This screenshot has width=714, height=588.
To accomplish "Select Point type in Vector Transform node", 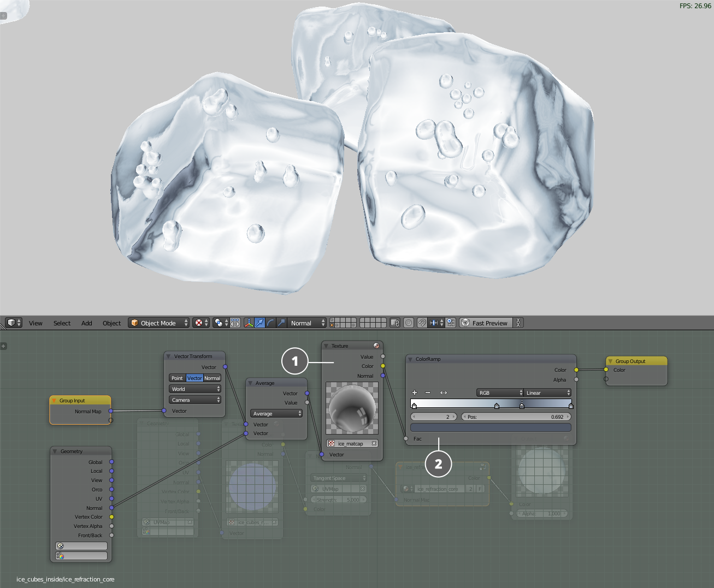I will (177, 378).
